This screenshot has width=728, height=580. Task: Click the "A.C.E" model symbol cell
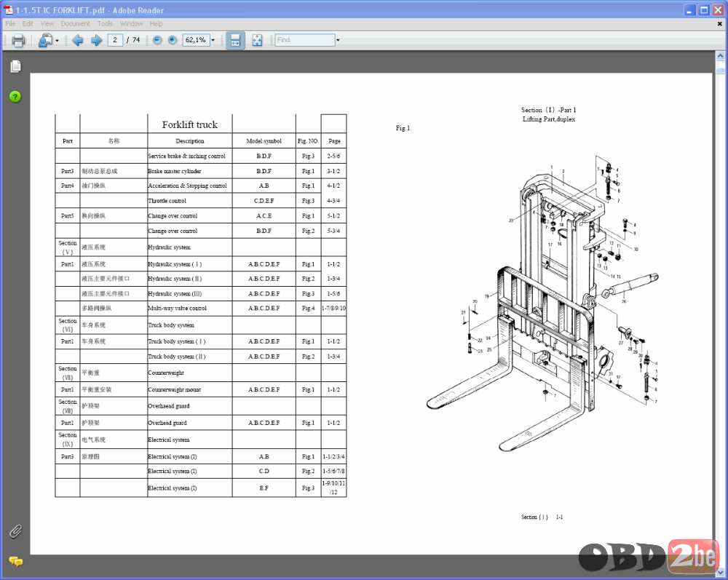click(x=264, y=215)
